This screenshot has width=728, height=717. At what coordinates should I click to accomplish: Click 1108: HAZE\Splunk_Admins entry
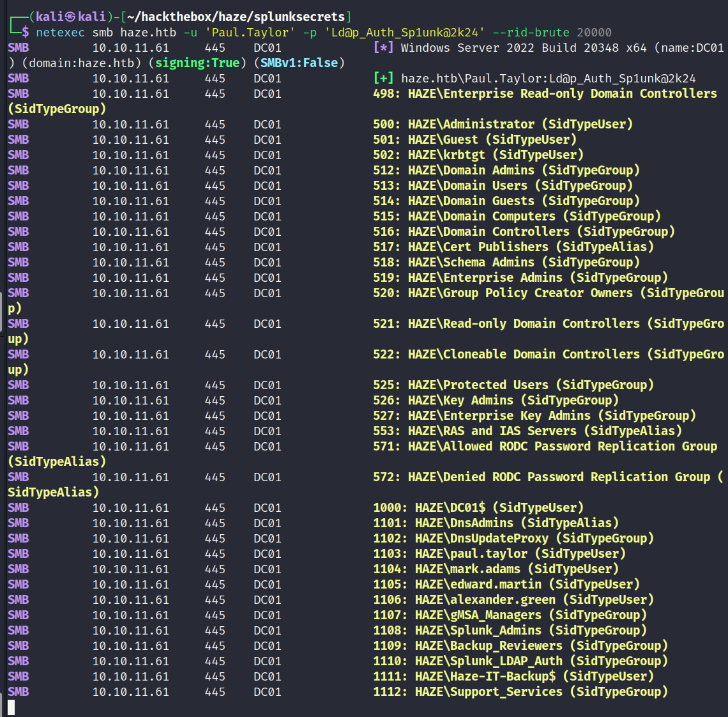pos(510,631)
